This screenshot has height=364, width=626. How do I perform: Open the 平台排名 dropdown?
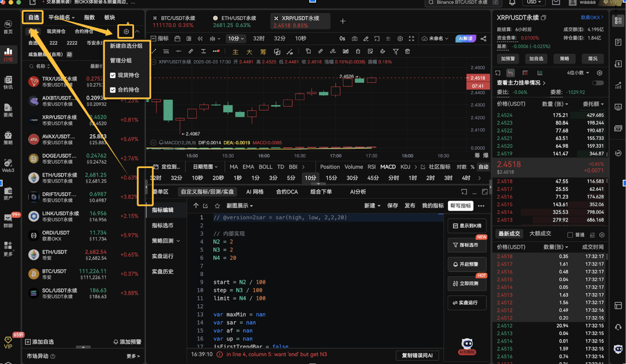[x=61, y=17]
